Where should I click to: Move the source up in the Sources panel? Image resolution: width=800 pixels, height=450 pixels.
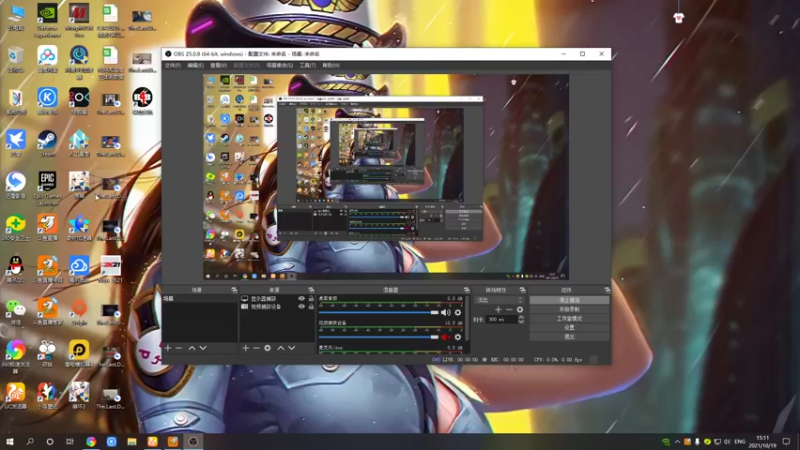click(x=281, y=348)
